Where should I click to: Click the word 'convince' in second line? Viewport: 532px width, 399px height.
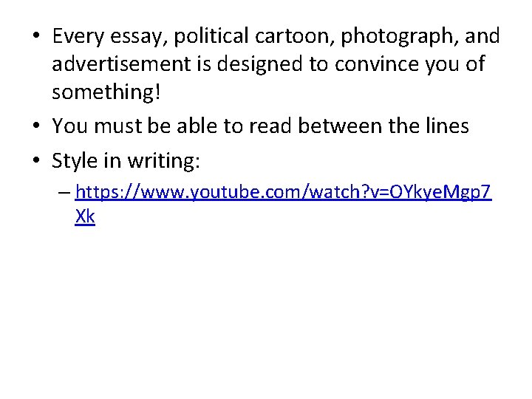coord(377,64)
